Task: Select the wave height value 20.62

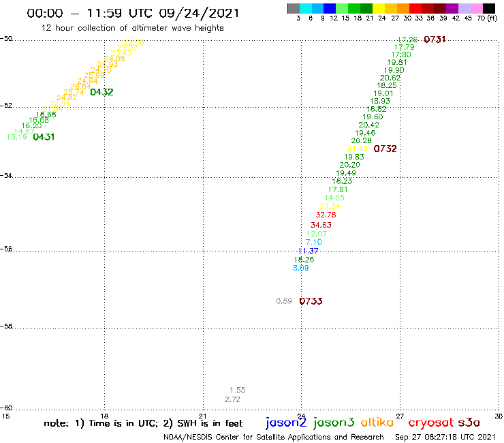Action: click(x=390, y=78)
